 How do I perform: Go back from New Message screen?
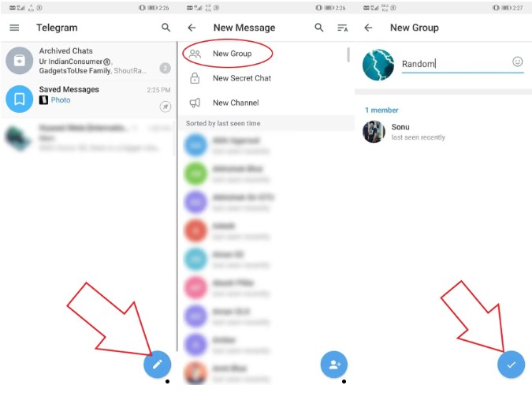pos(192,28)
